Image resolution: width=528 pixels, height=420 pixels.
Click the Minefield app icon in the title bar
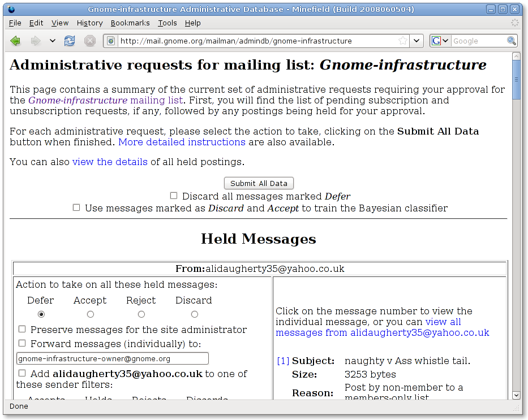(x=11, y=10)
